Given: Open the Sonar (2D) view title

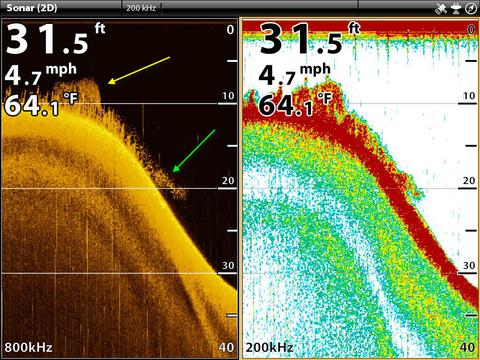Looking at the screenshot, I should click(x=32, y=8).
